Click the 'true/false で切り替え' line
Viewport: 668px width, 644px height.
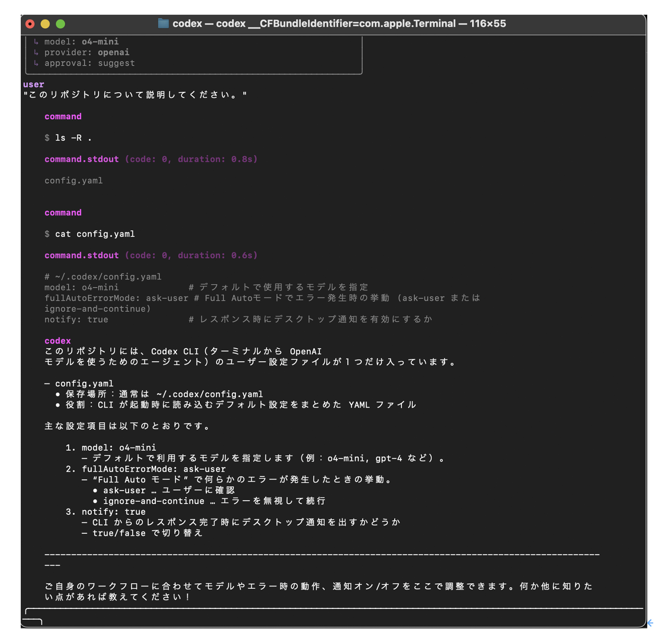point(142,533)
